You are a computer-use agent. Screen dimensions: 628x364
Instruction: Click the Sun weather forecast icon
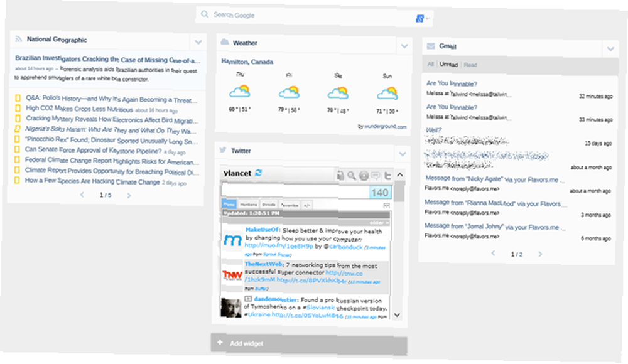(x=387, y=94)
